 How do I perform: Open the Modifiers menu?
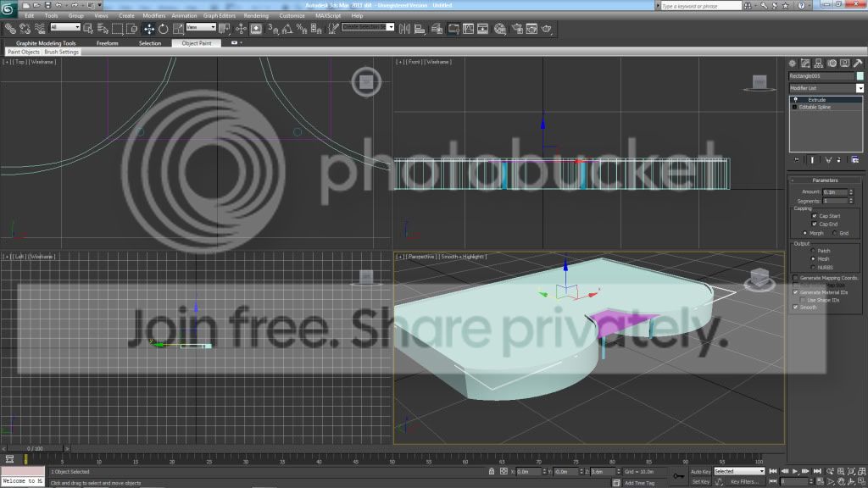(154, 15)
